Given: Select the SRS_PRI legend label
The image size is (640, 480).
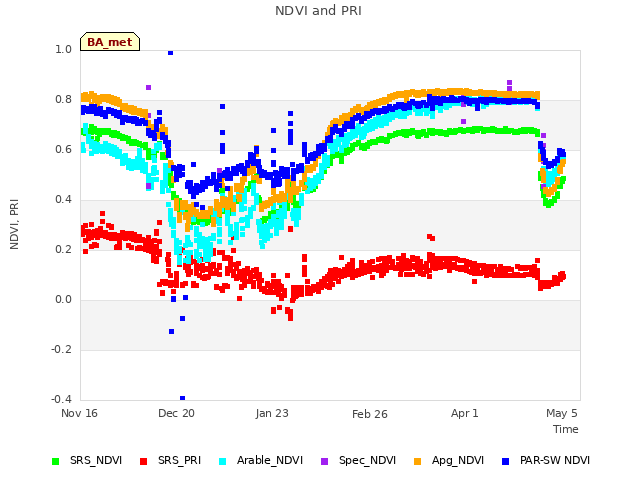Looking at the screenshot, I should (x=180, y=460).
